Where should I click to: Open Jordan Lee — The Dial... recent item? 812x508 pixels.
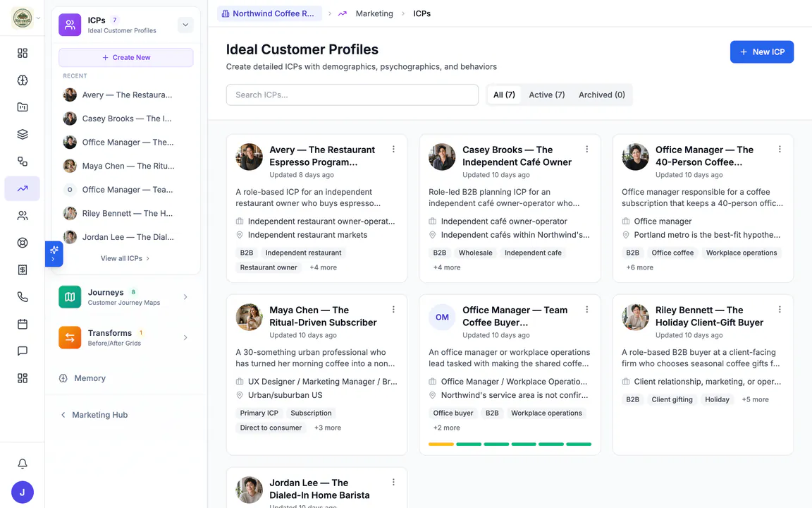pos(126,237)
